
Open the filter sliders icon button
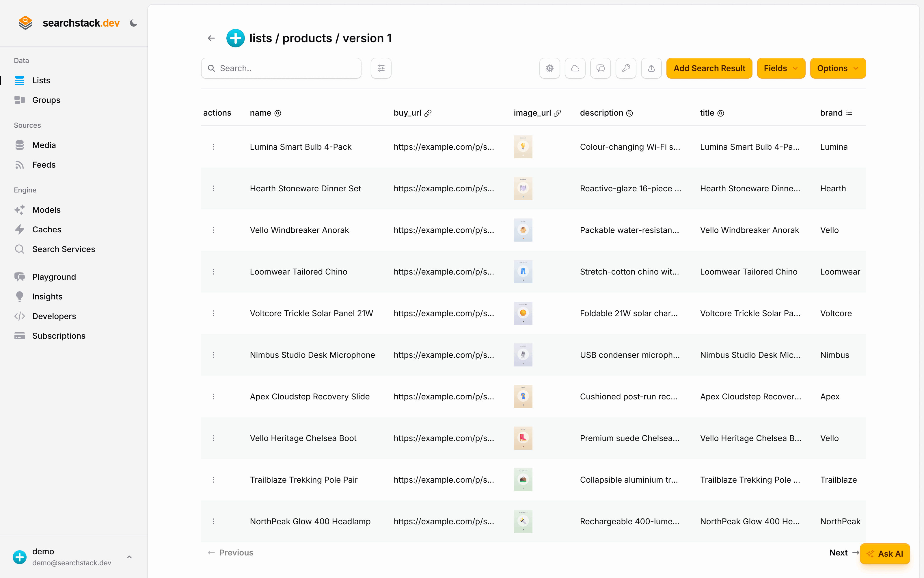[x=381, y=68]
